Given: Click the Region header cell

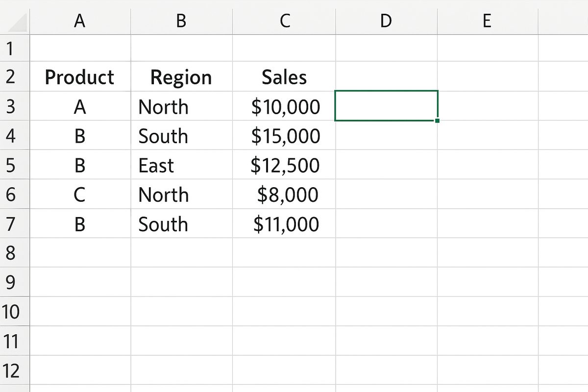Looking at the screenshot, I should click(182, 76).
